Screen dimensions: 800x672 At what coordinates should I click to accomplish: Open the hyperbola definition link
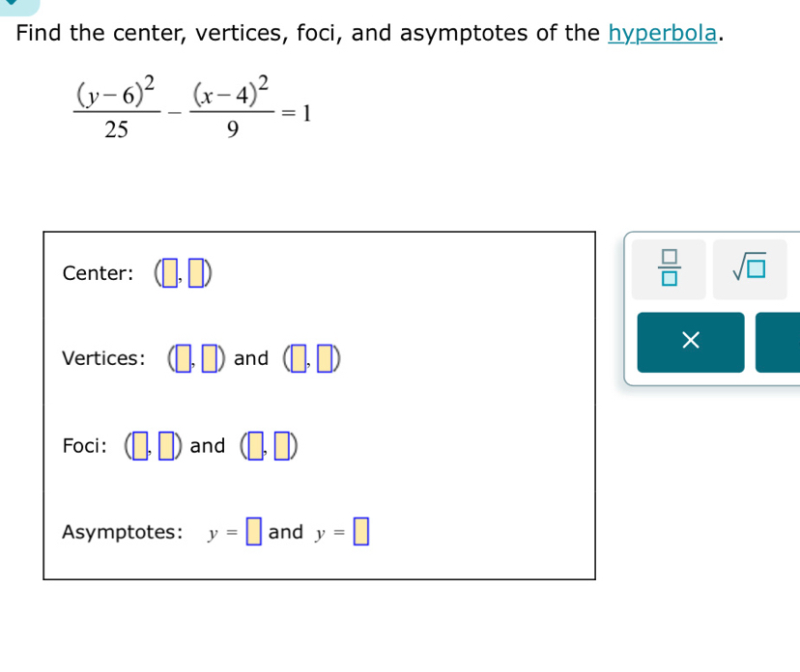664,34
